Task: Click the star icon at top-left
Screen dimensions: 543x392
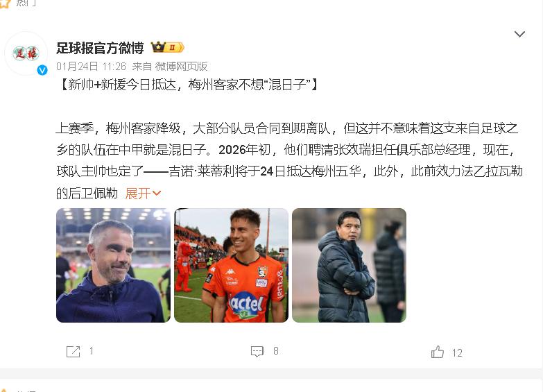Action: click(x=4, y=3)
